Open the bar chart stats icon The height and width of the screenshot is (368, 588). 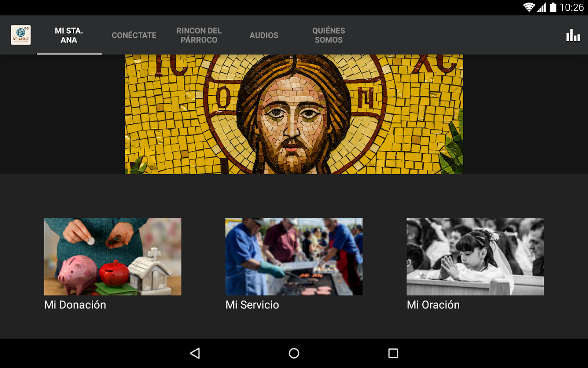click(573, 35)
